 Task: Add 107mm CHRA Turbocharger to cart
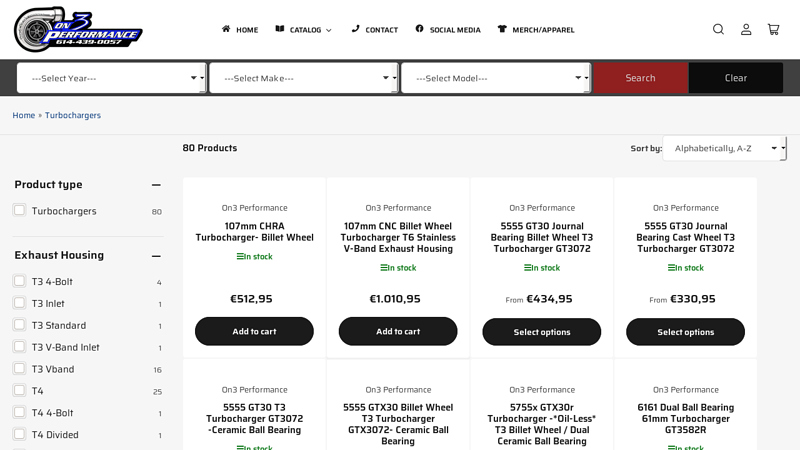(x=254, y=331)
